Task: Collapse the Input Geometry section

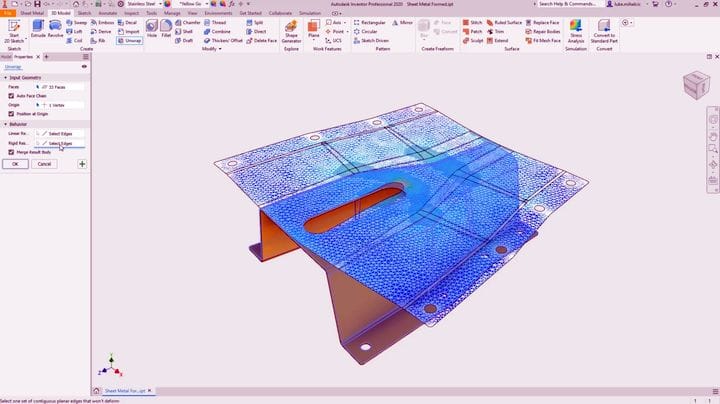Action: click(x=5, y=77)
